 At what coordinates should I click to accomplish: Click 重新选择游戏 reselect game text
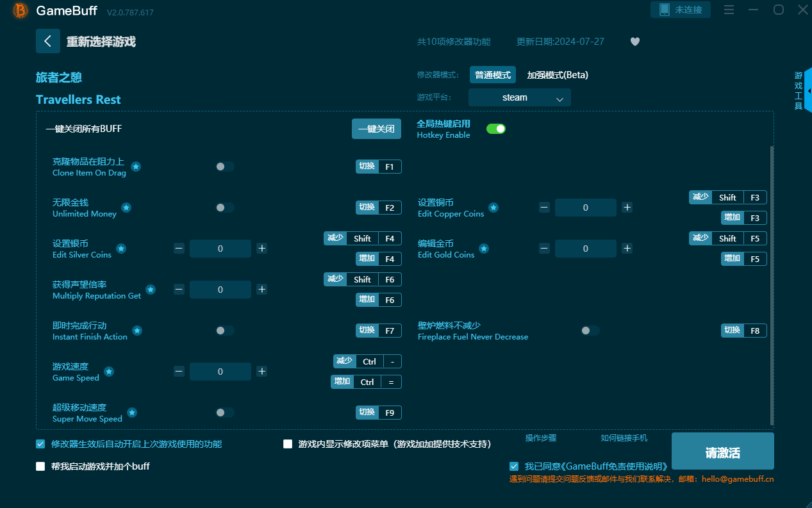pos(101,42)
